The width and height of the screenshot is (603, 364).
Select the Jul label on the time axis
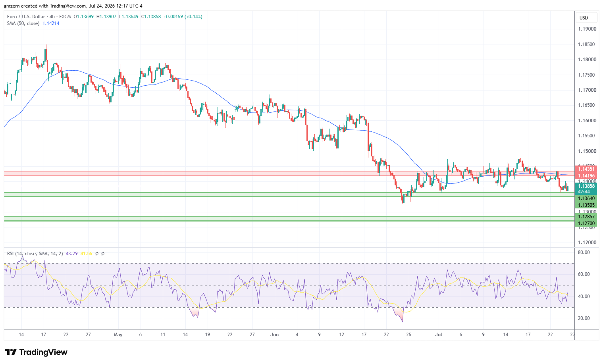pyautogui.click(x=438, y=335)
